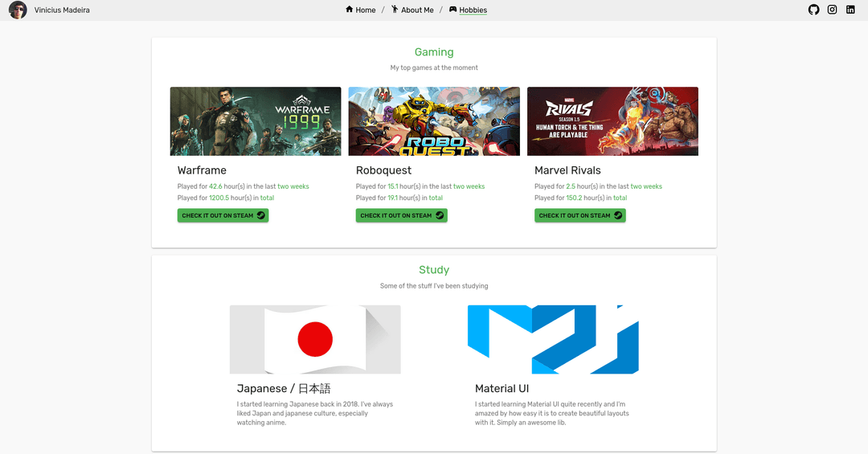Click Steam logo on Roboquest button
Screen dimensions: 868x454
click(440, 215)
